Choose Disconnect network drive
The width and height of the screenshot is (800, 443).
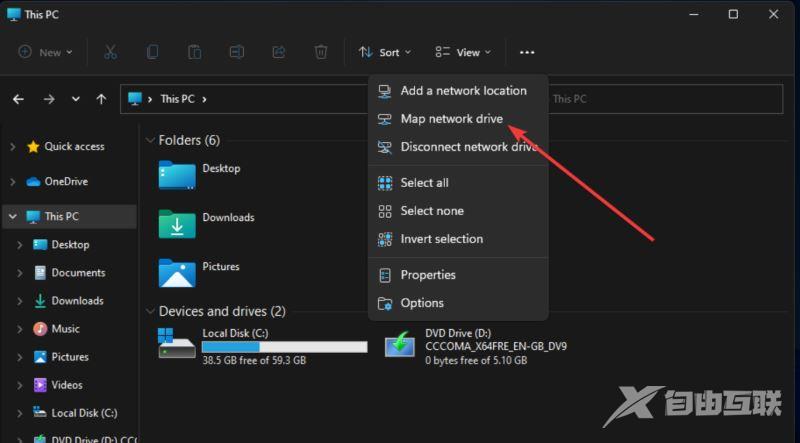click(x=458, y=147)
